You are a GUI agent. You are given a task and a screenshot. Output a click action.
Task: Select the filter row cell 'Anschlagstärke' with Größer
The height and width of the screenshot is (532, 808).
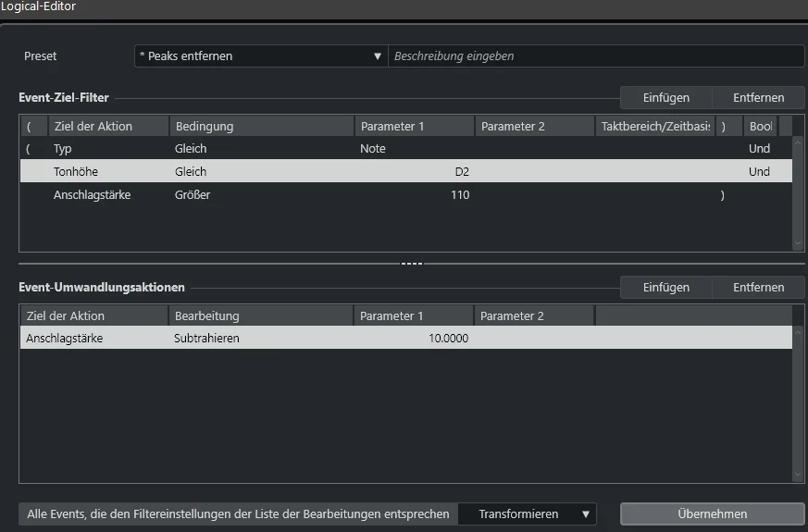[x=93, y=195]
